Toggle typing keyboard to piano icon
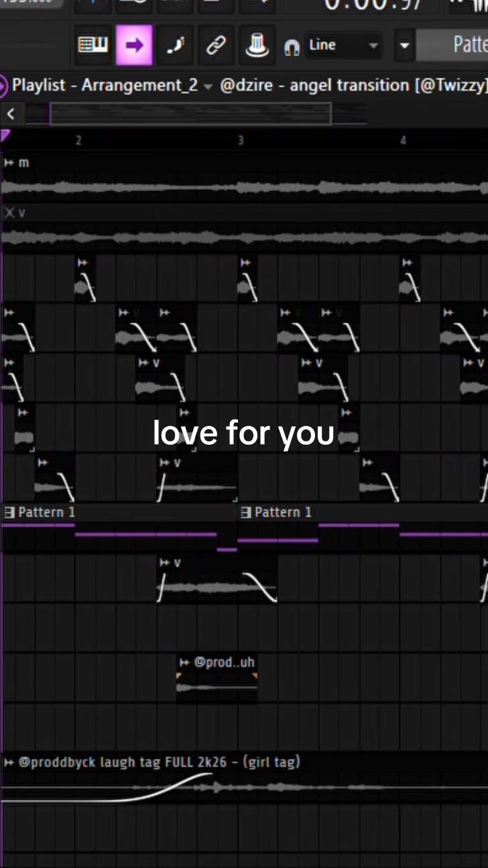The width and height of the screenshot is (488, 868). click(x=93, y=46)
